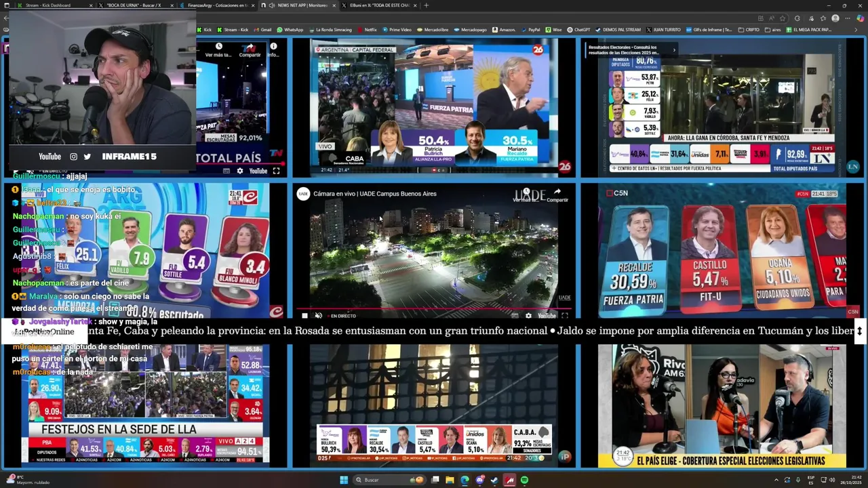
Task: Open the ChatGPT bookmark
Action: click(x=578, y=30)
